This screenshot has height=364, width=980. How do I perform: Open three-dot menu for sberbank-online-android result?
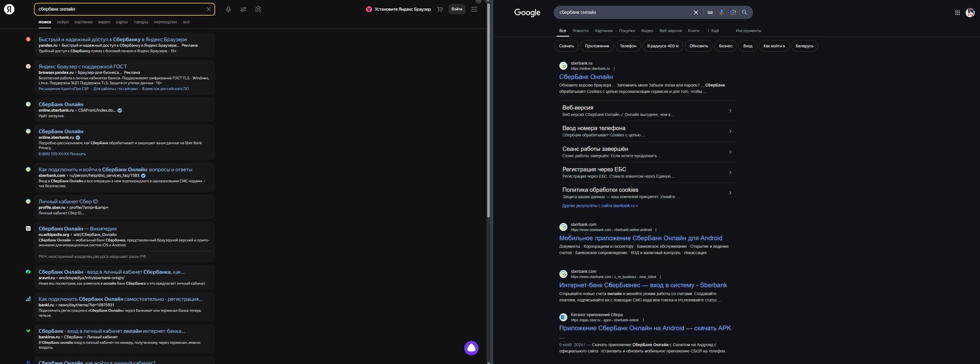656,230
